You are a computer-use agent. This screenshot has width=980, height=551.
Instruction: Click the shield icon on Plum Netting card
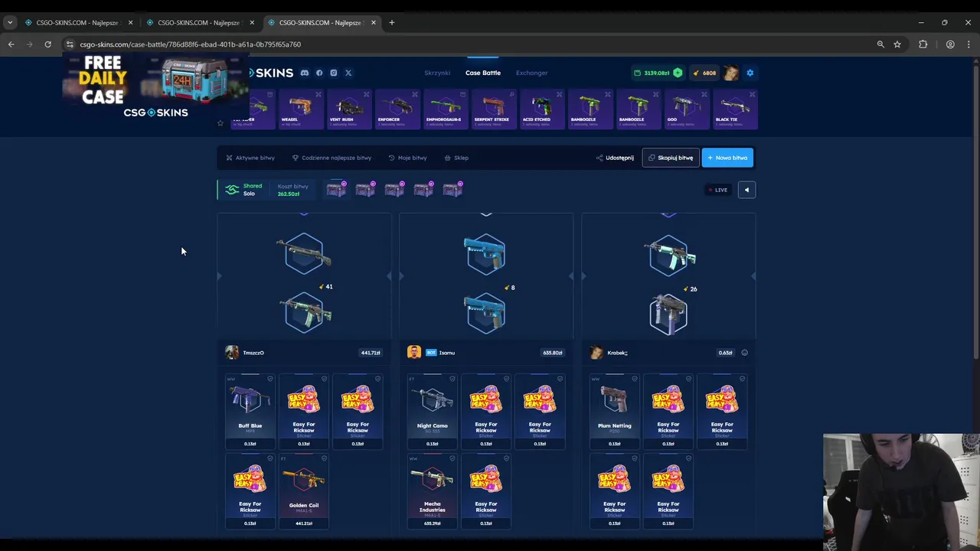[x=635, y=379]
